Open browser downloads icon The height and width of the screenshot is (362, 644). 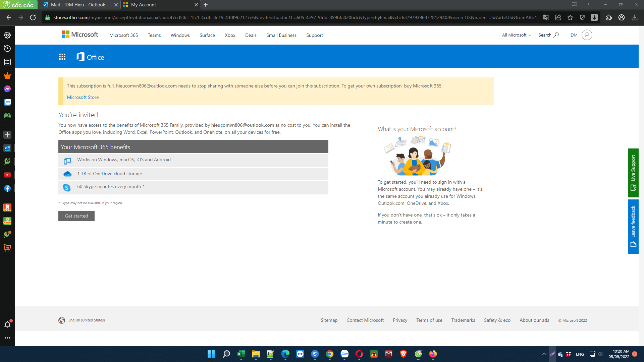point(635,17)
